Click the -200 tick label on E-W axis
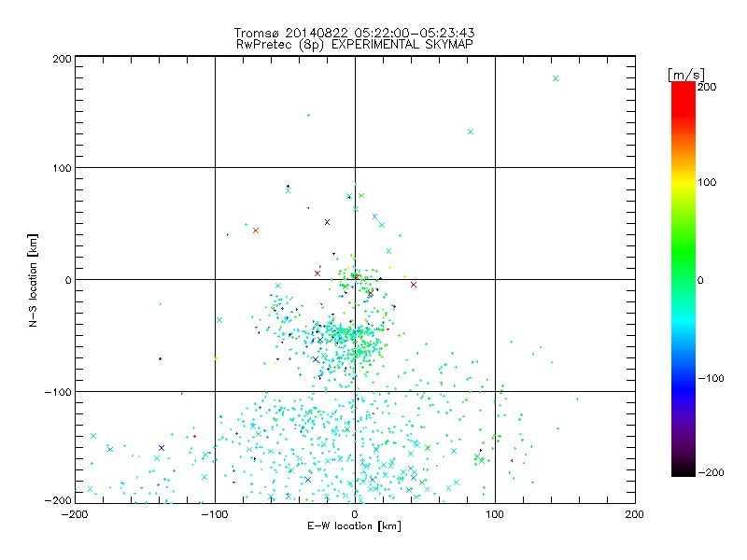This screenshot has height=560, width=747. (x=75, y=514)
